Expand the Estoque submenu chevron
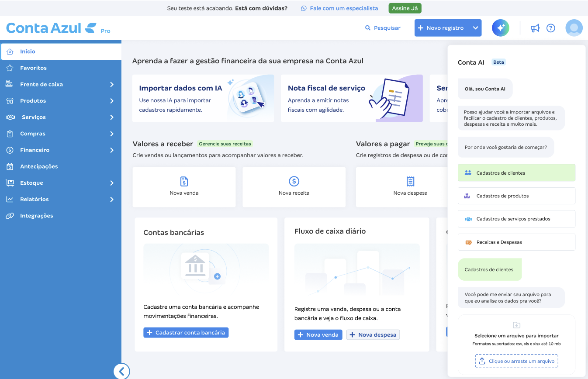 click(x=112, y=183)
